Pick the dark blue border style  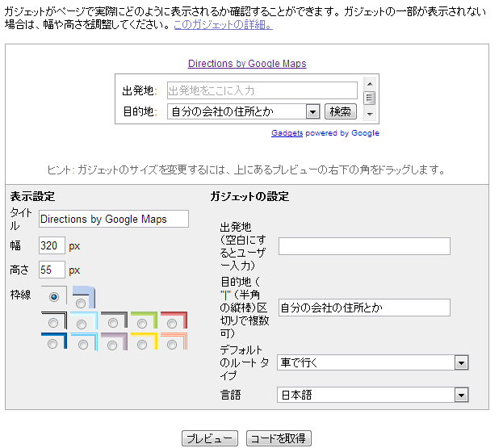[53, 344]
